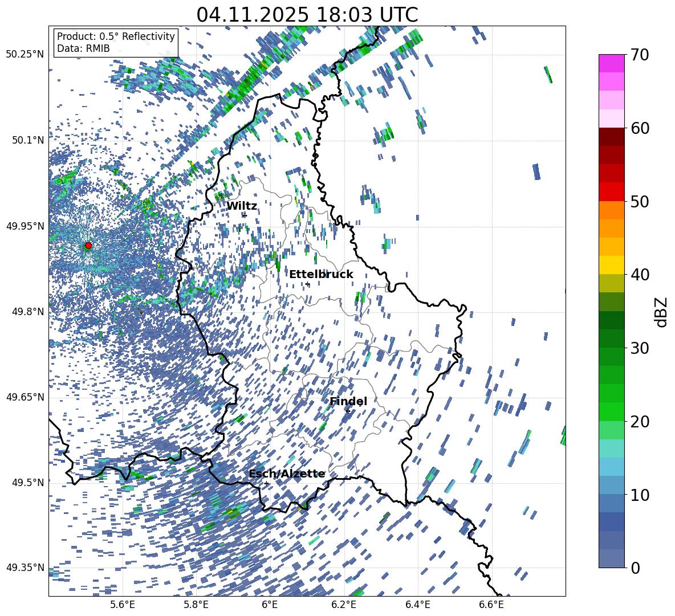Select the Findel city label
The image size is (675, 616).
[x=348, y=401]
